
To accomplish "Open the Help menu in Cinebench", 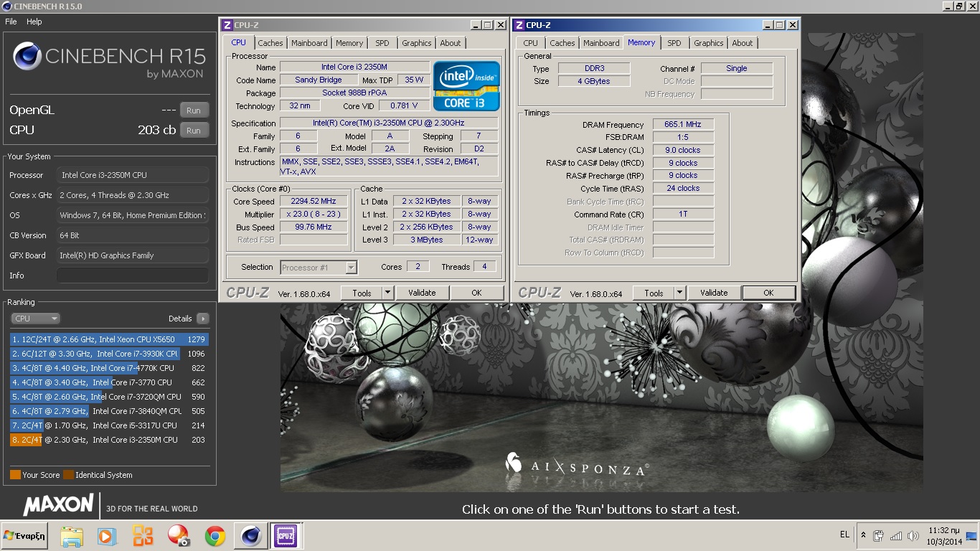I will pos(34,22).
